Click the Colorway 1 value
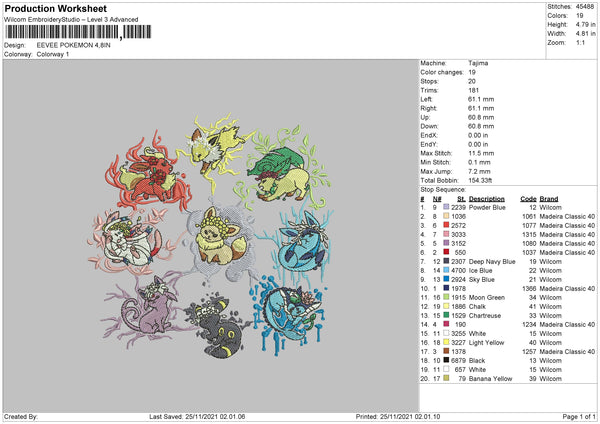 click(53, 54)
